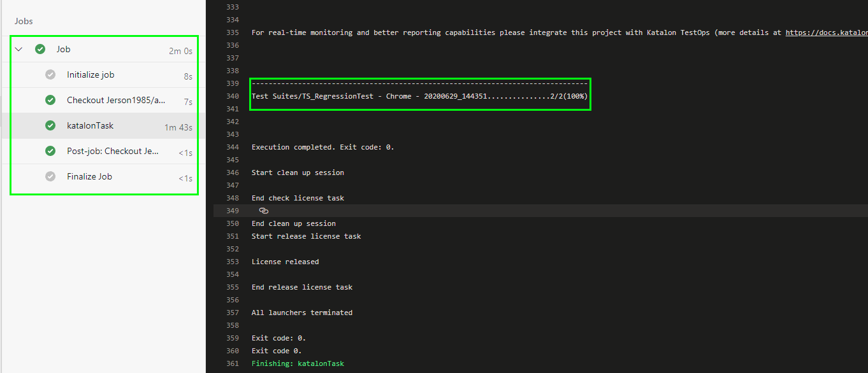This screenshot has height=373, width=868.
Task: Collapse the Job step list with the chevron
Action: tap(18, 48)
